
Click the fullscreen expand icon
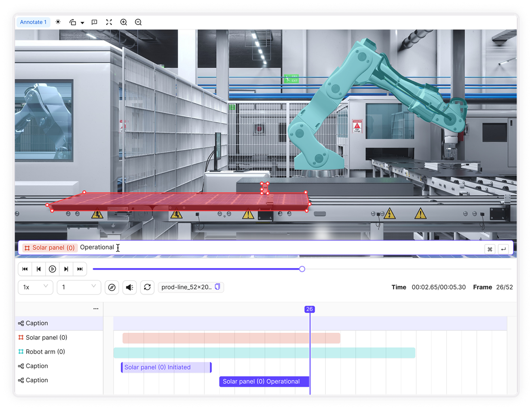(x=109, y=22)
